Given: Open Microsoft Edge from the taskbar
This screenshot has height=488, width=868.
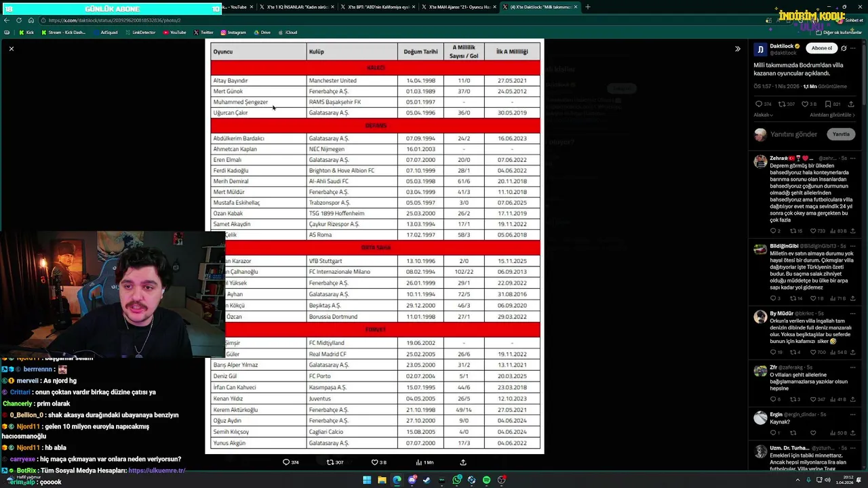Looking at the screenshot, I should 397,480.
